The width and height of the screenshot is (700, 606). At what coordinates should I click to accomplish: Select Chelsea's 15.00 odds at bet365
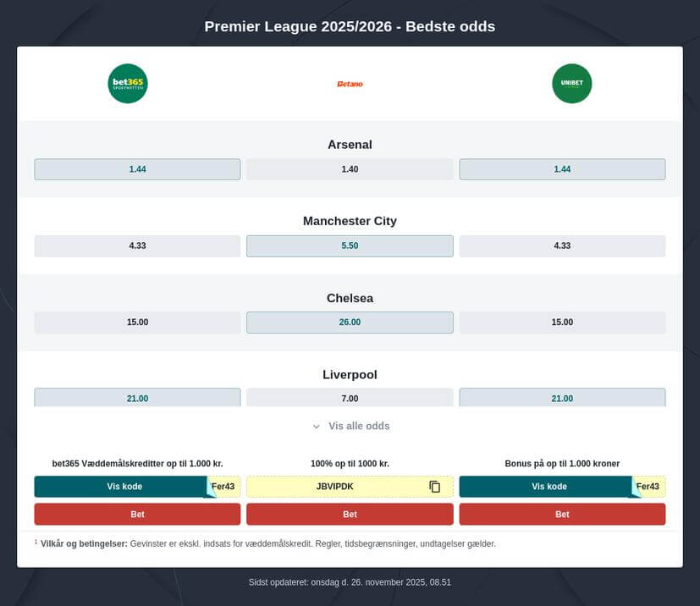tap(137, 322)
